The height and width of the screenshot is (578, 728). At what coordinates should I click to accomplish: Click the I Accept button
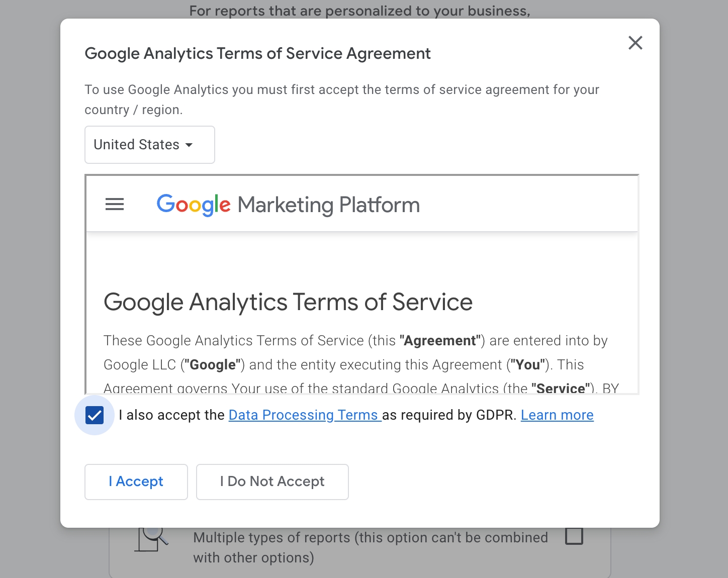coord(136,481)
